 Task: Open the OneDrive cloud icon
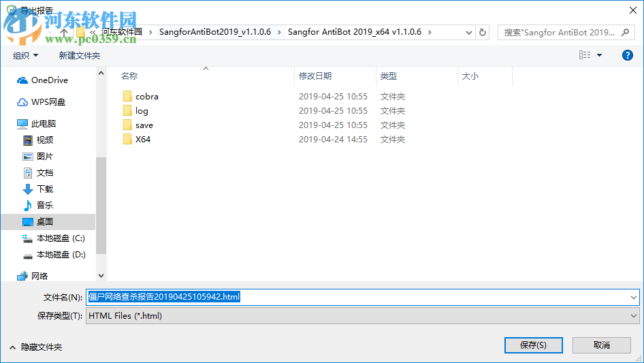[x=22, y=80]
